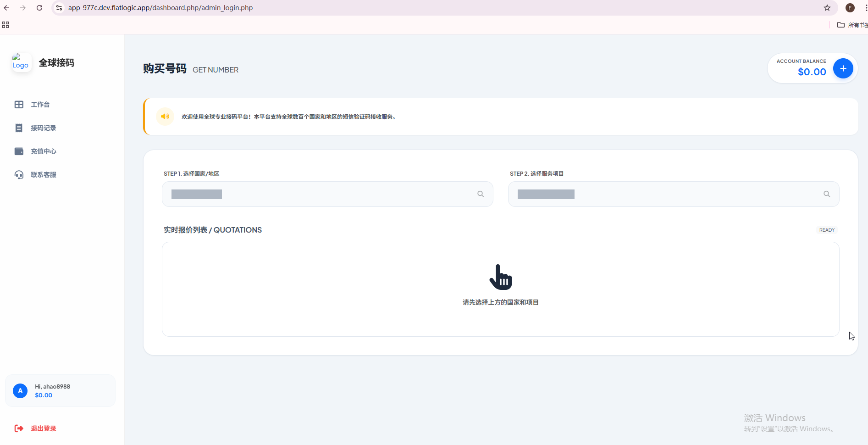Click the READY status badge
868x445 pixels.
827,230
